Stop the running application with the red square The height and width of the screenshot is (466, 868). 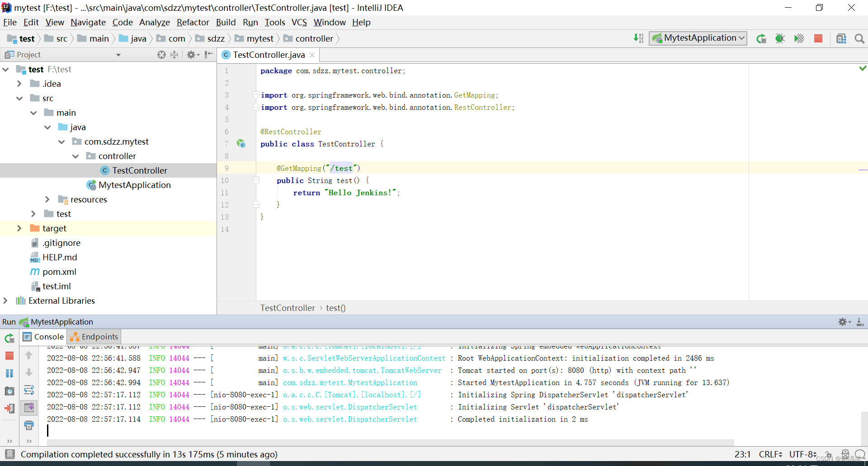[818, 38]
